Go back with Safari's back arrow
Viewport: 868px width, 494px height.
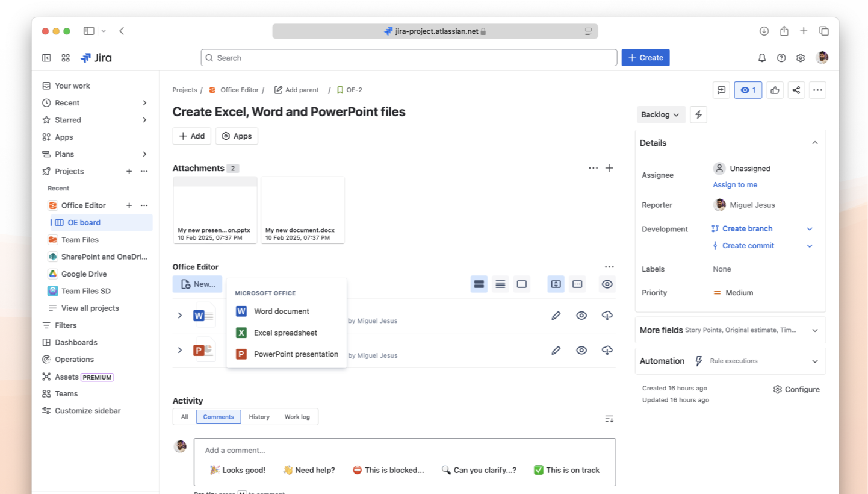click(x=122, y=31)
